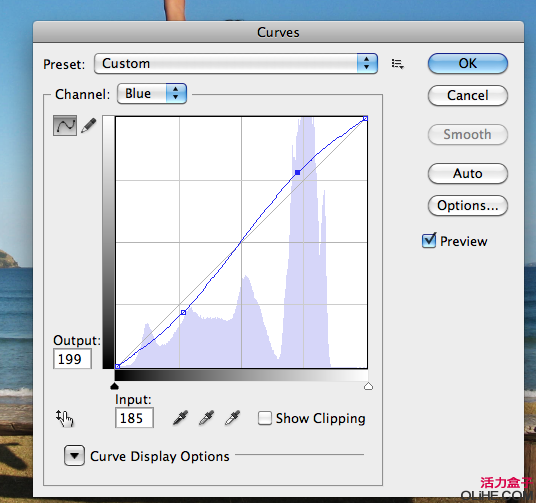Click the black point slider triangle
This screenshot has height=503, width=536.
pos(115,386)
